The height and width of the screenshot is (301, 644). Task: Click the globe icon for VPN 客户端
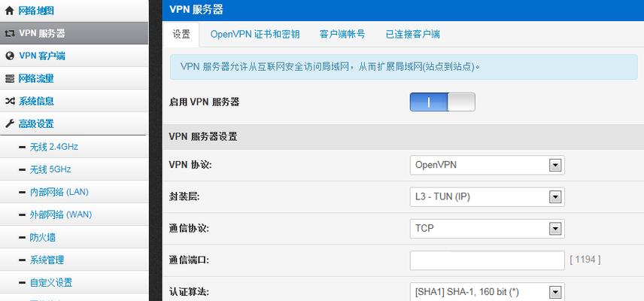(x=10, y=56)
